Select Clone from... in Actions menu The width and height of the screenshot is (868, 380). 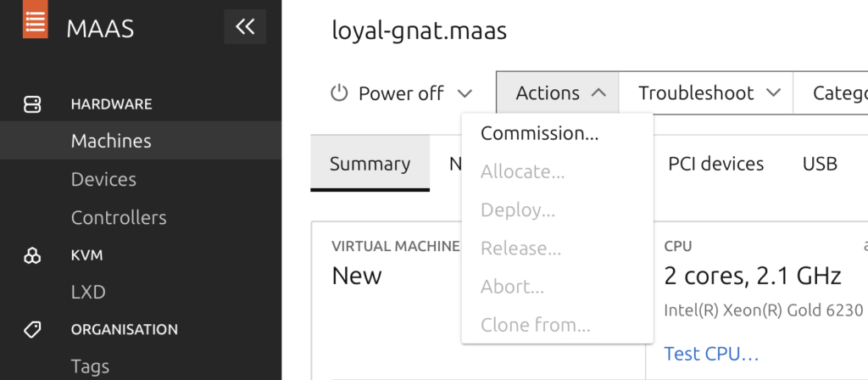tap(558, 325)
